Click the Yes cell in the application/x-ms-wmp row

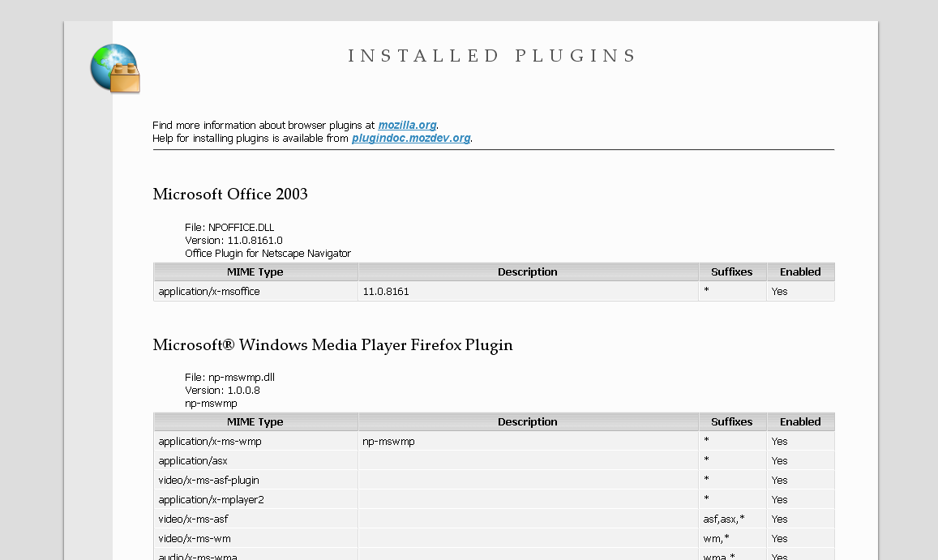tap(800, 442)
